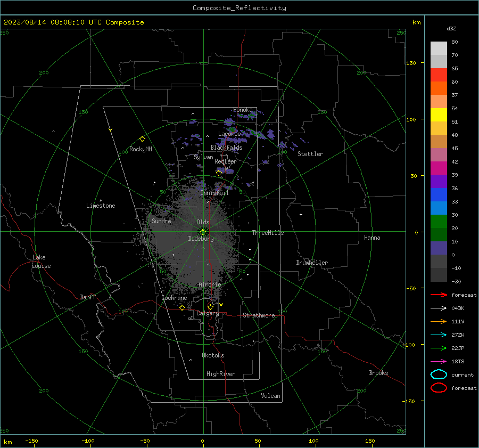Click the yellow radar-center diamond above Didsbury
This screenshot has height=448, width=479.
(x=203, y=232)
